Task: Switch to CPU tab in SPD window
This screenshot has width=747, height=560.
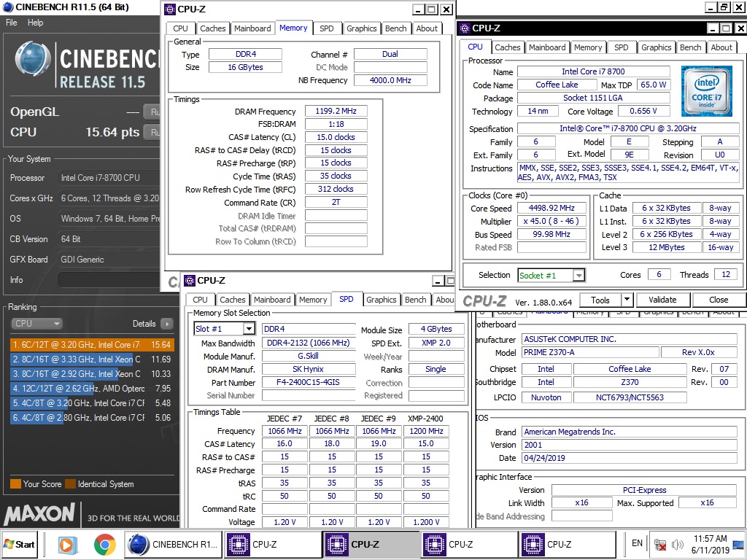Action: pyautogui.click(x=200, y=300)
